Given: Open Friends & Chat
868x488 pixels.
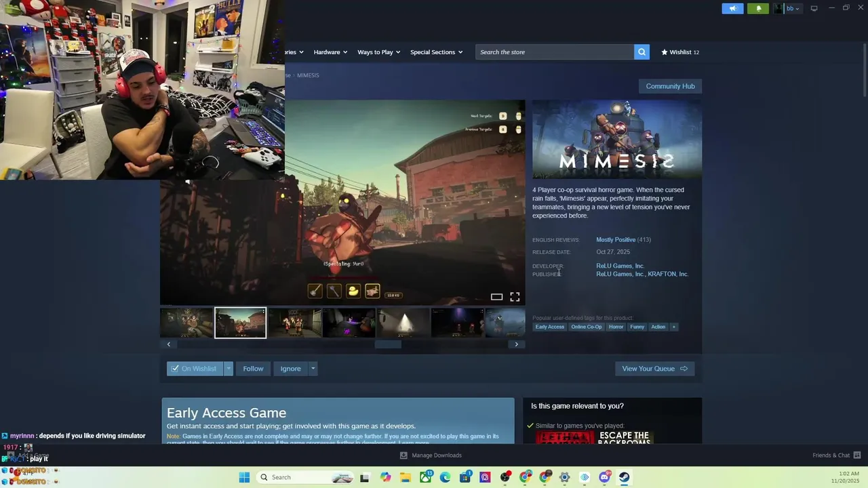Looking at the screenshot, I should pos(836,455).
